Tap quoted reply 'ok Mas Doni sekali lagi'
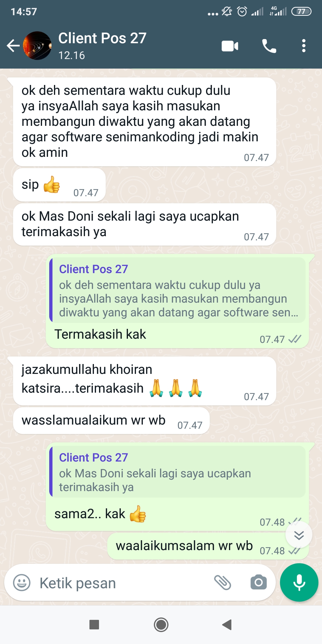Screen dimensions: 322x644 [x=177, y=472]
